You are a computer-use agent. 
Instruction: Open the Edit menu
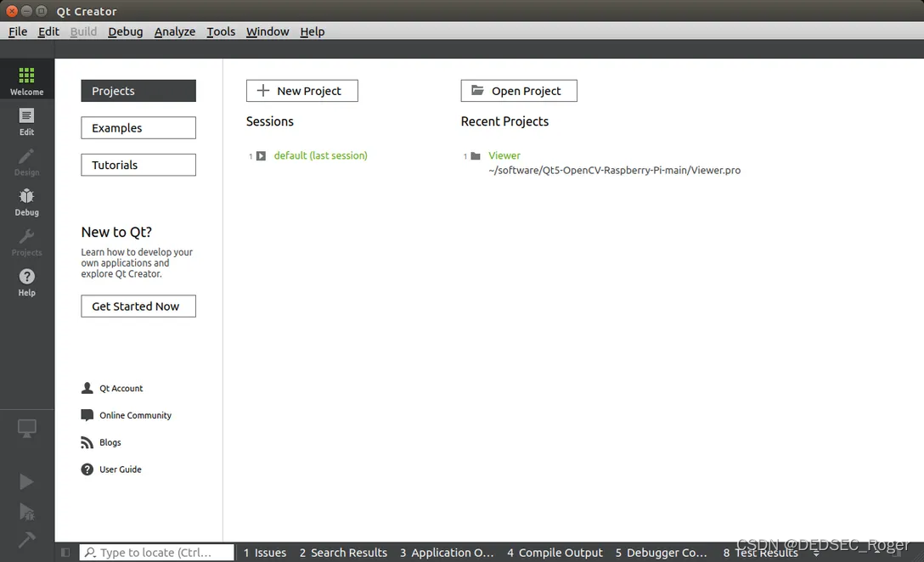(x=48, y=31)
